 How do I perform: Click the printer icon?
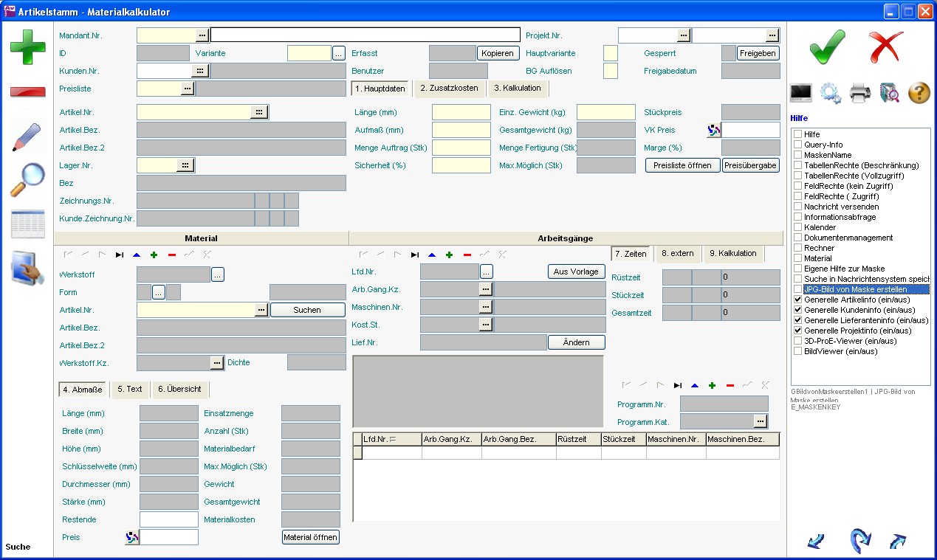[859, 93]
